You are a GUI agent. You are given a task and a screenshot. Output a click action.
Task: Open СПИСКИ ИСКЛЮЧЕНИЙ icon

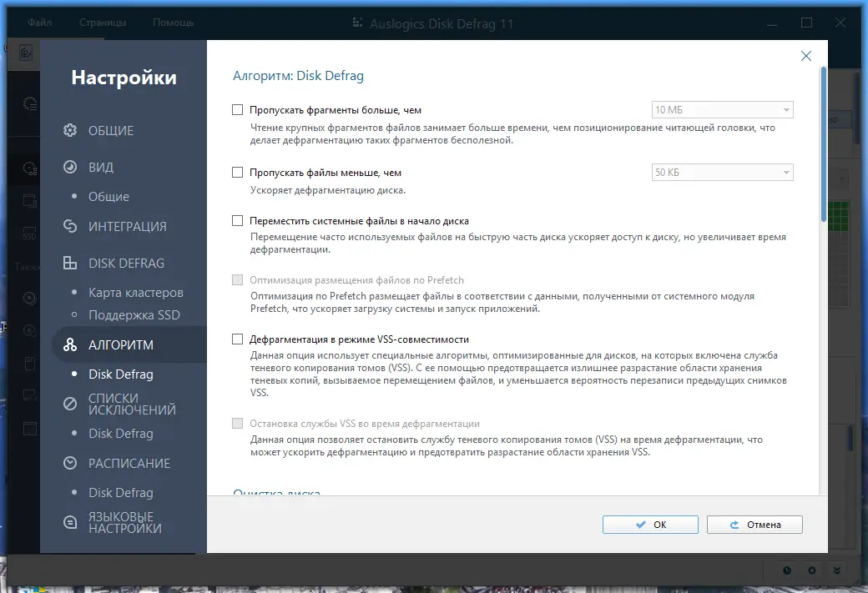(70, 404)
